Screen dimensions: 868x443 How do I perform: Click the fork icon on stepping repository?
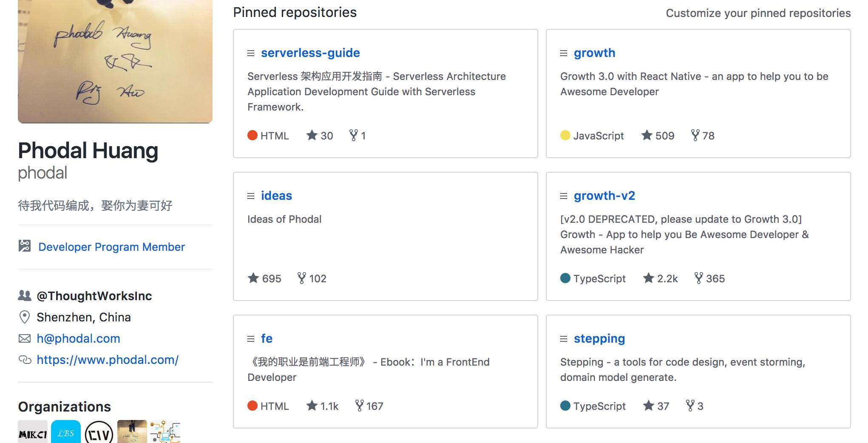(x=690, y=406)
